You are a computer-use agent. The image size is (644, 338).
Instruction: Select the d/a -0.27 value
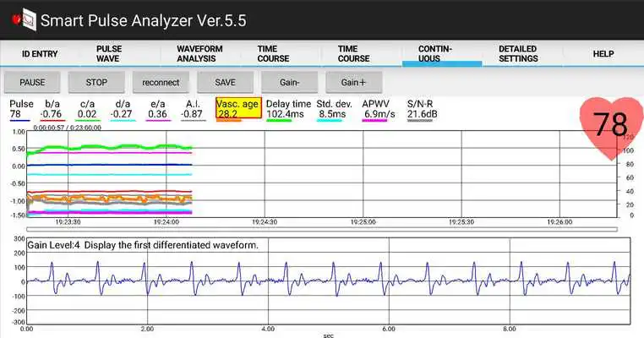point(123,109)
